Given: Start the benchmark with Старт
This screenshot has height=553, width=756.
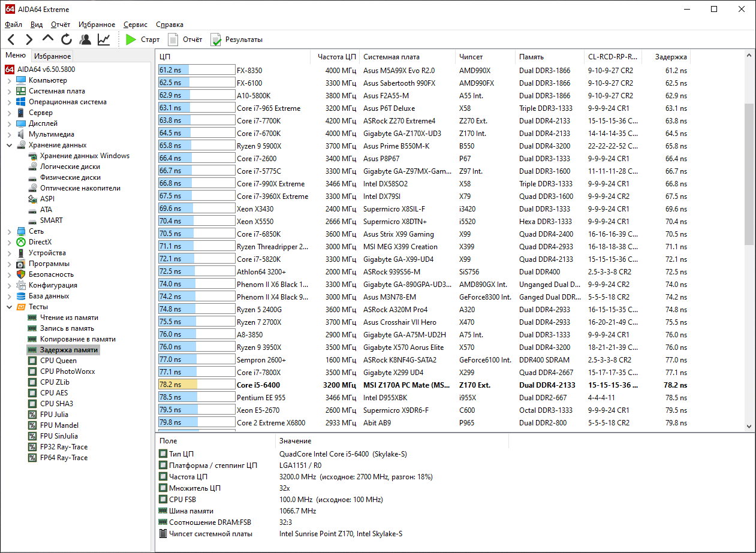Looking at the screenshot, I should [x=143, y=40].
